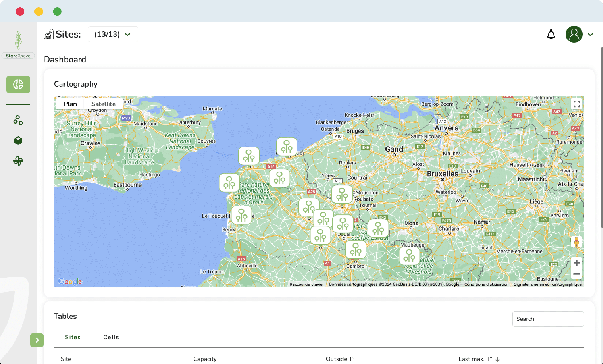This screenshot has height=364, width=603.
Task: Select the northernmost coastal site marker
Action: point(287,147)
